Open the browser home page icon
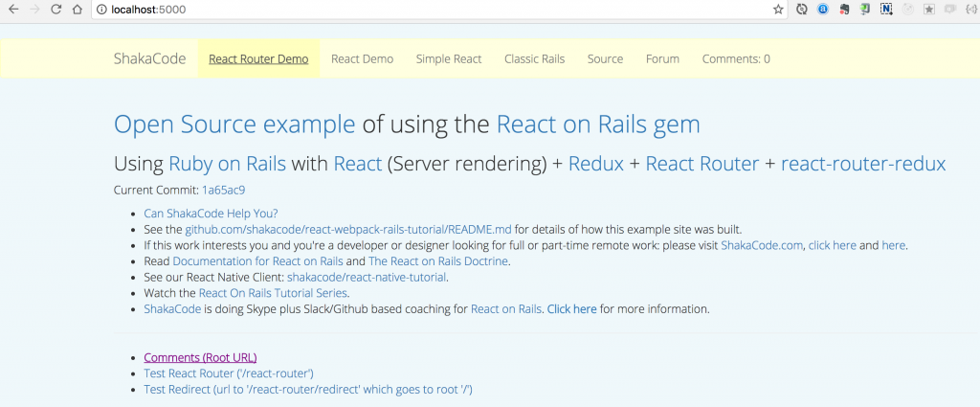This screenshot has width=980, height=407. click(77, 10)
